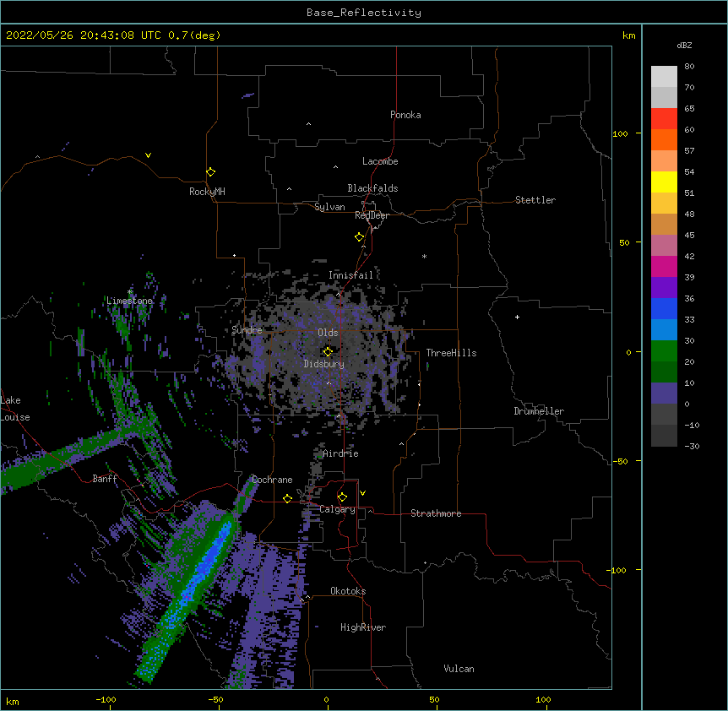Click the yellow marker south of RedDeer
Viewport: 728px width, 711px height.
(x=360, y=237)
